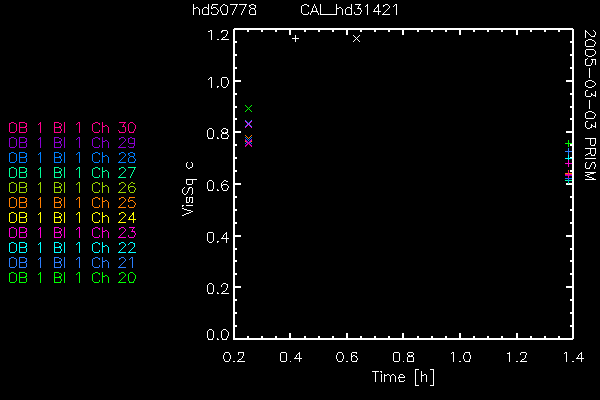Screen dimensions: 600x400
Task: Click the purple X data point near 0.83
Action: click(248, 124)
